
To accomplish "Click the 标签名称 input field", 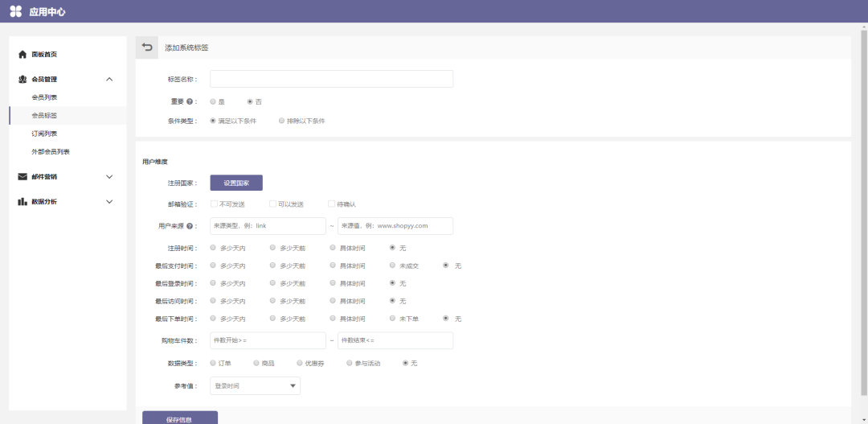I will pyautogui.click(x=331, y=79).
